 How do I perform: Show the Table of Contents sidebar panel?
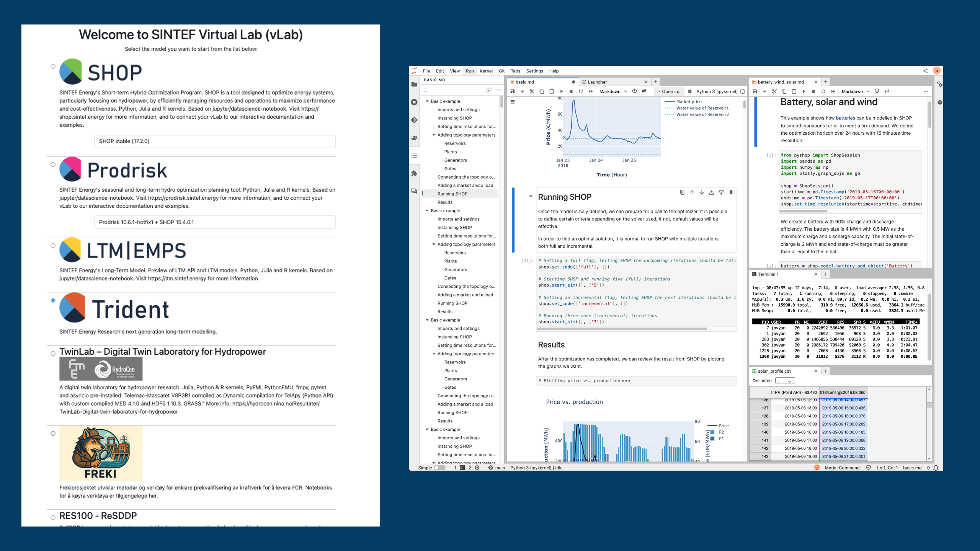click(x=415, y=155)
